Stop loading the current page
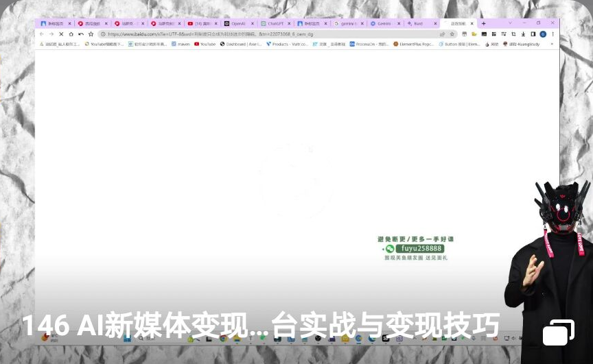The image size is (593, 364). click(x=61, y=34)
